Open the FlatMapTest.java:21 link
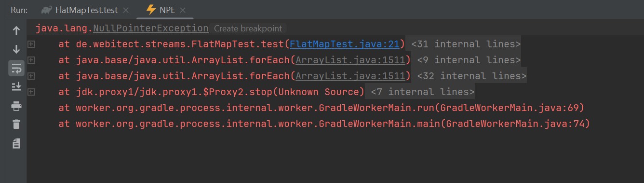The height and width of the screenshot is (183, 644). [345, 44]
